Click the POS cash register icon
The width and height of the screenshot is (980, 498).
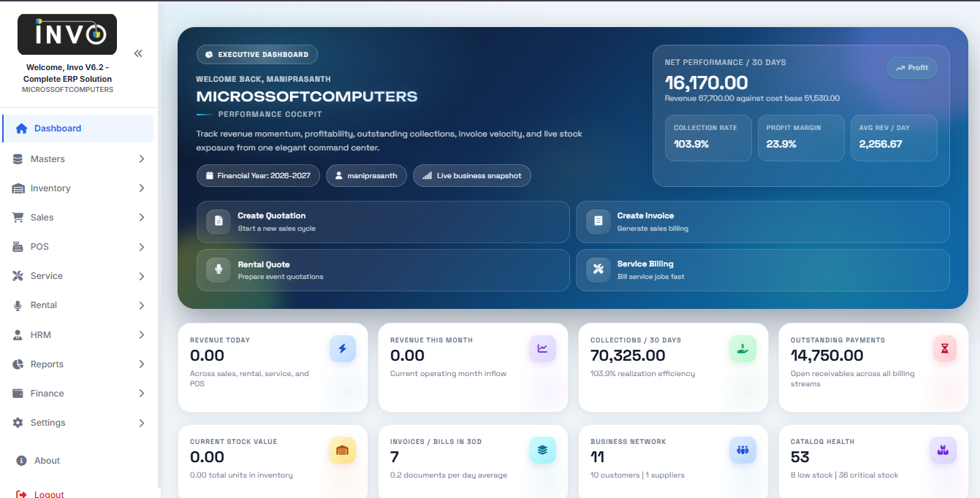point(18,247)
